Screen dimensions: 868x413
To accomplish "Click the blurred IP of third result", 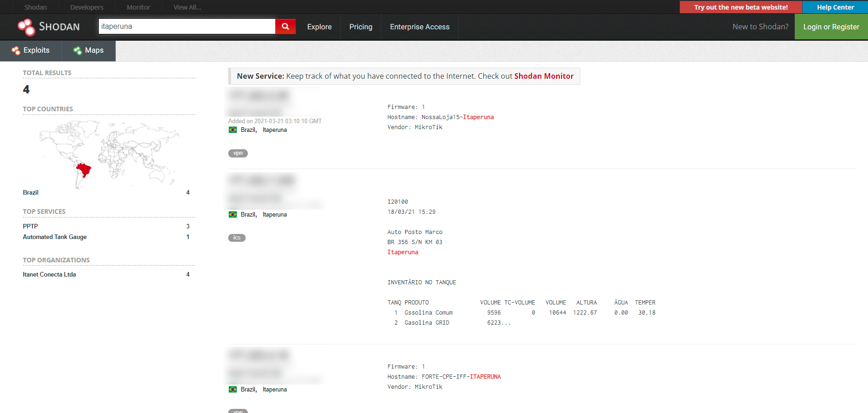I will (259, 355).
